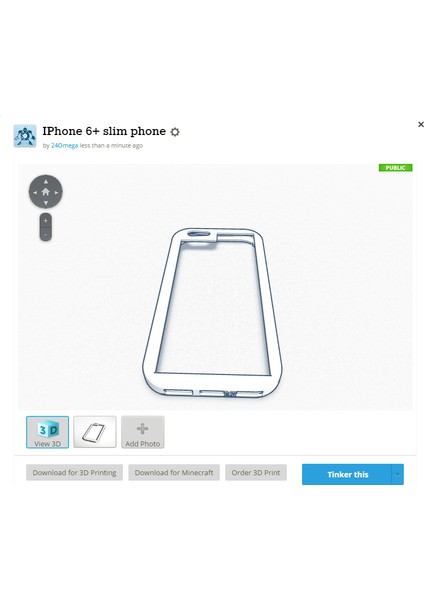Click Download for 3D Printing
424x600 pixels.
coord(74,473)
